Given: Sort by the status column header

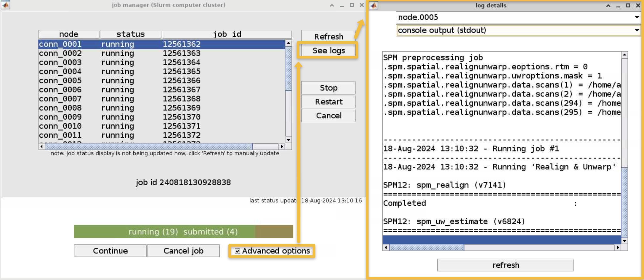Looking at the screenshot, I should point(130,34).
